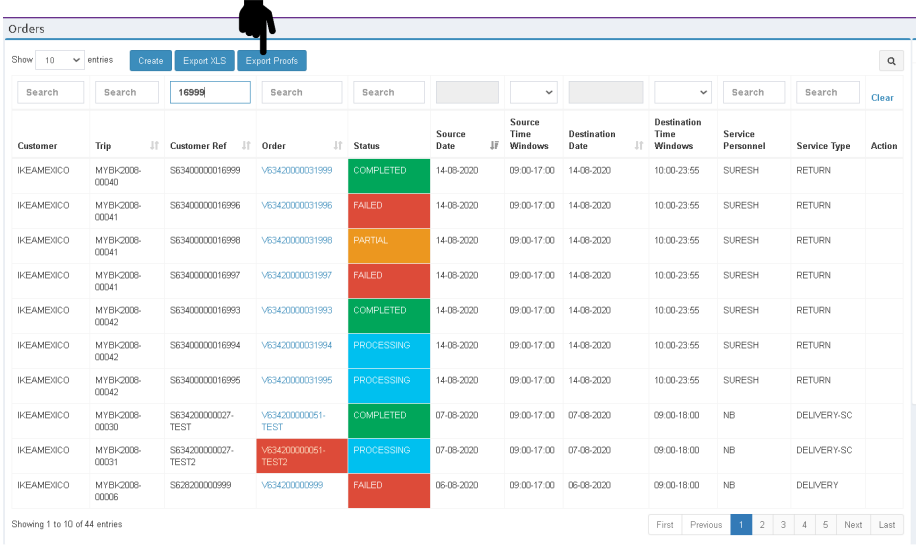Click COMPLETED status for order V63420000031999
Image resolution: width=922 pixels, height=551 pixels.
click(389, 176)
